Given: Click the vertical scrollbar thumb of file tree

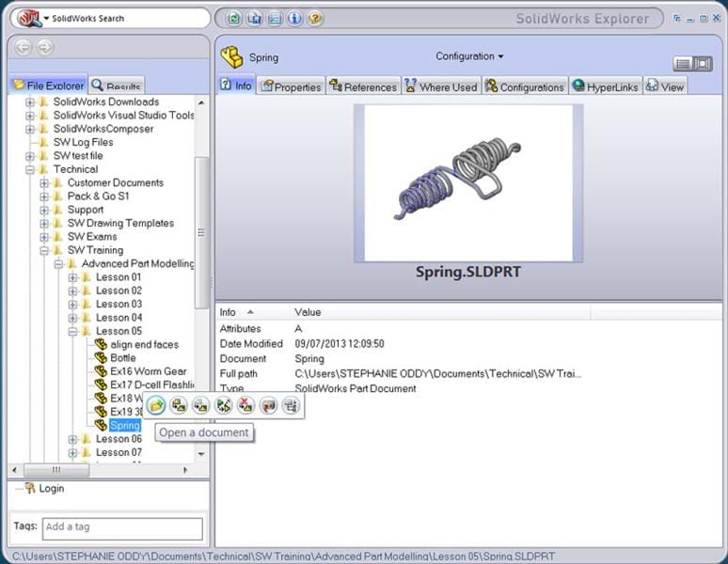Looking at the screenshot, I should [x=201, y=232].
